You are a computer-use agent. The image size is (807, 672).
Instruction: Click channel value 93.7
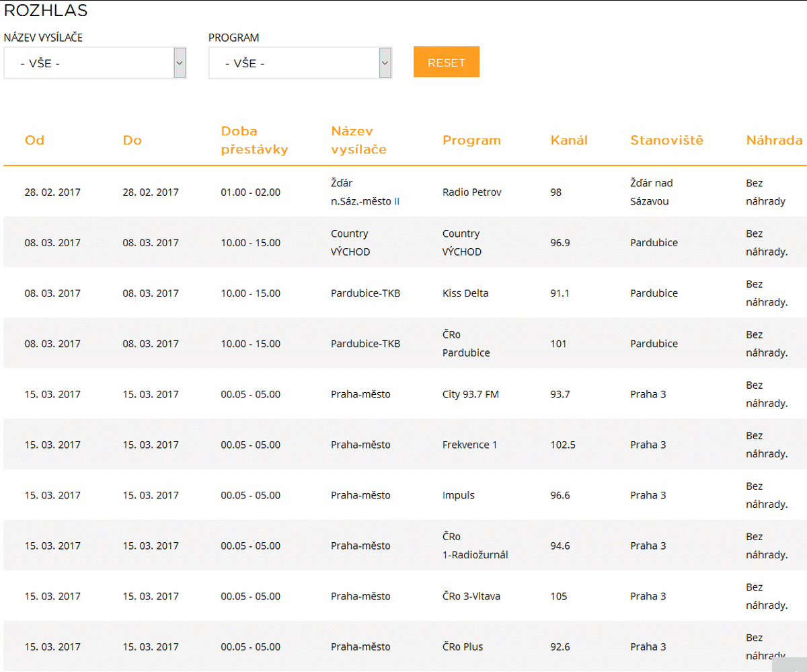(560, 394)
